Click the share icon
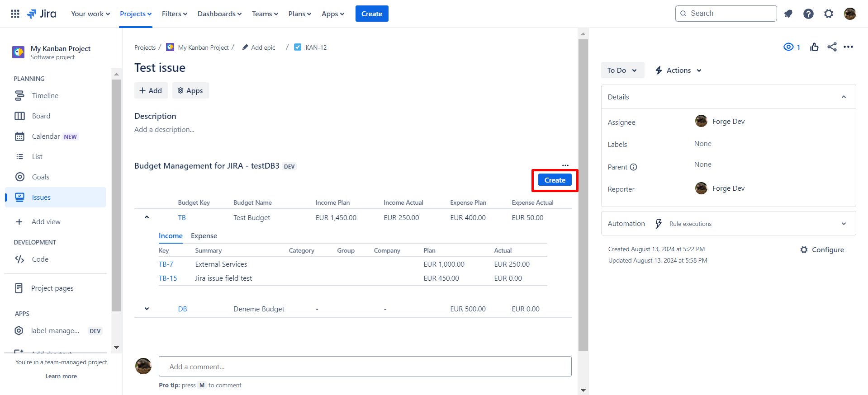This screenshot has height=395, width=868. pos(832,47)
